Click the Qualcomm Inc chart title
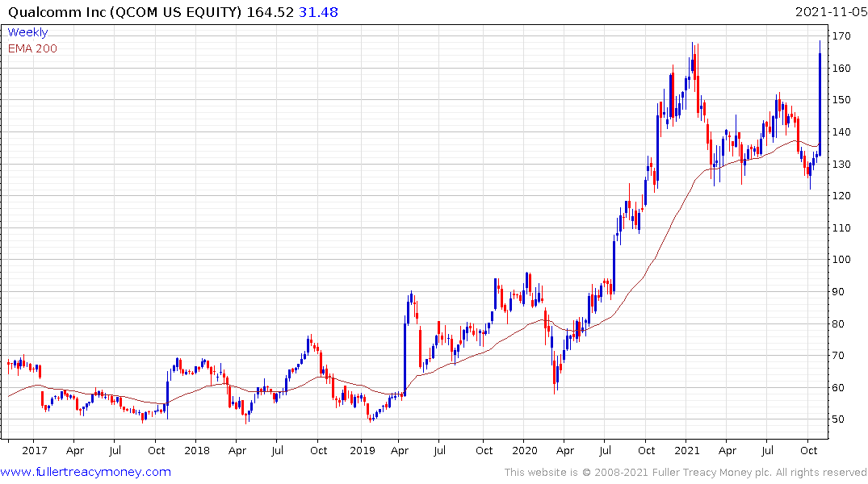This screenshot has width=868, height=484. pos(125,12)
